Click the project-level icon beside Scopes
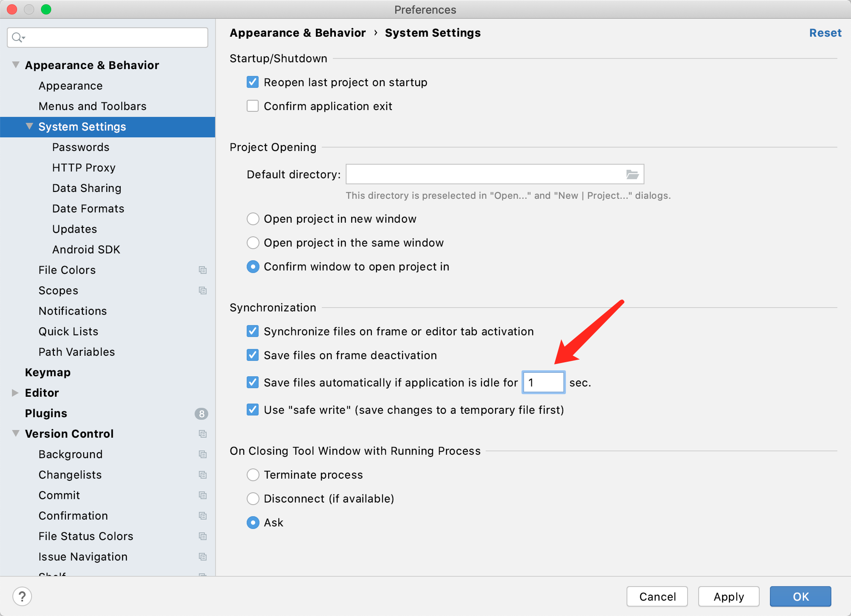This screenshot has width=851, height=616. [x=203, y=291]
